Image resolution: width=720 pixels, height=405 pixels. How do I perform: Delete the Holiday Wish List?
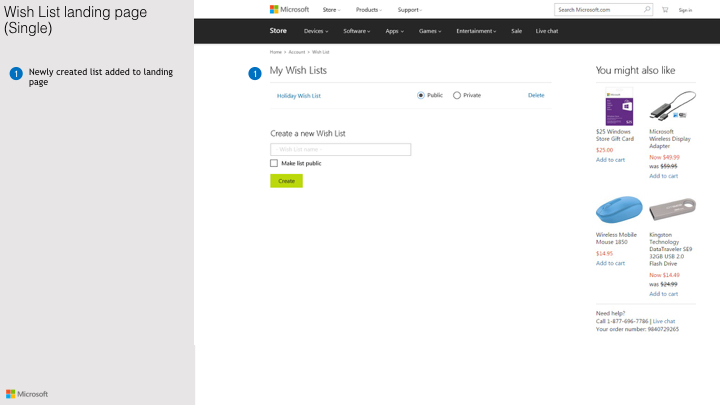coord(536,96)
